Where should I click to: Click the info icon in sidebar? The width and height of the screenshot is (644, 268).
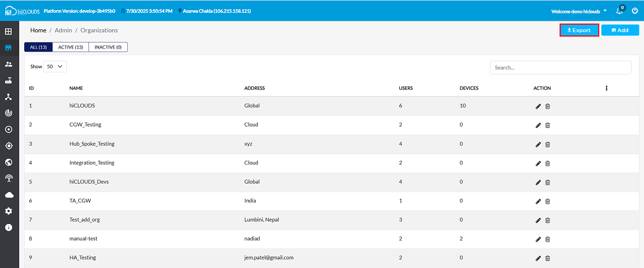tap(9, 227)
